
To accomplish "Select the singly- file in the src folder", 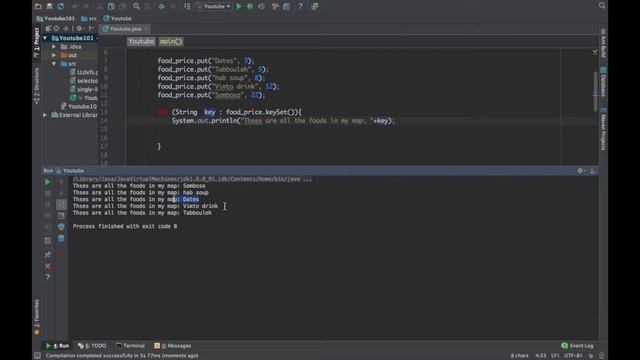I will pos(84,89).
